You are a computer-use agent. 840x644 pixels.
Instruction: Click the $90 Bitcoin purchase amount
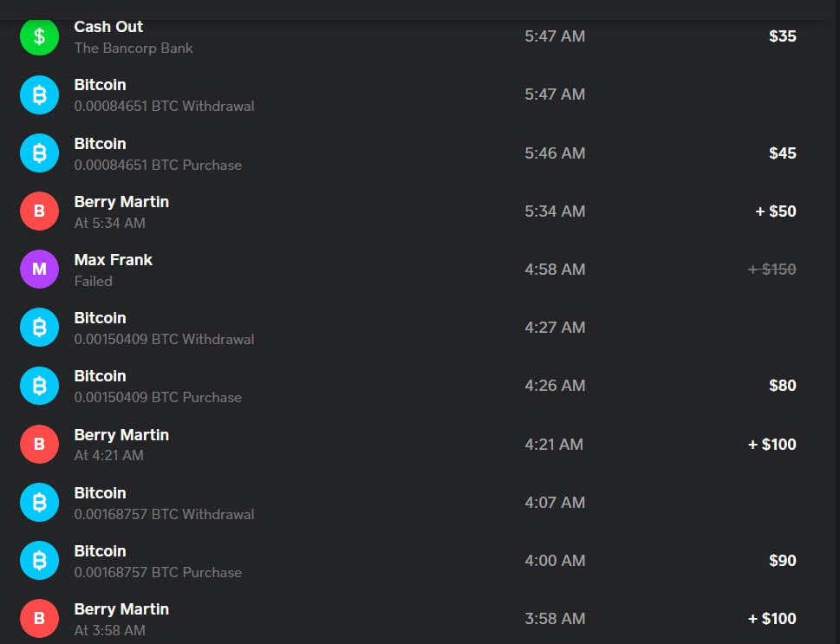782,561
